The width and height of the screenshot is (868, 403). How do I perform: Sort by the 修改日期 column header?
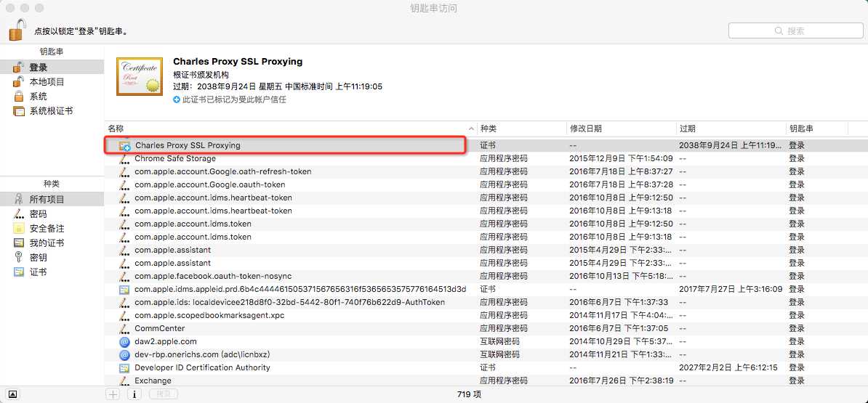622,129
